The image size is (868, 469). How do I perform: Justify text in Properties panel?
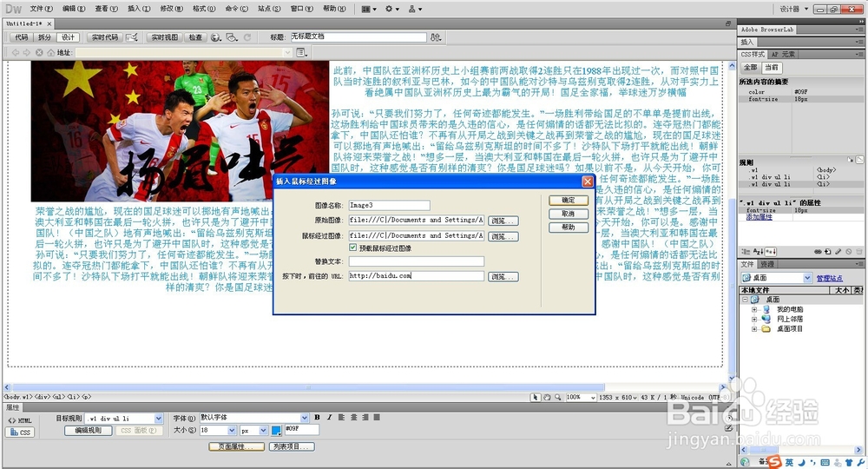377,417
